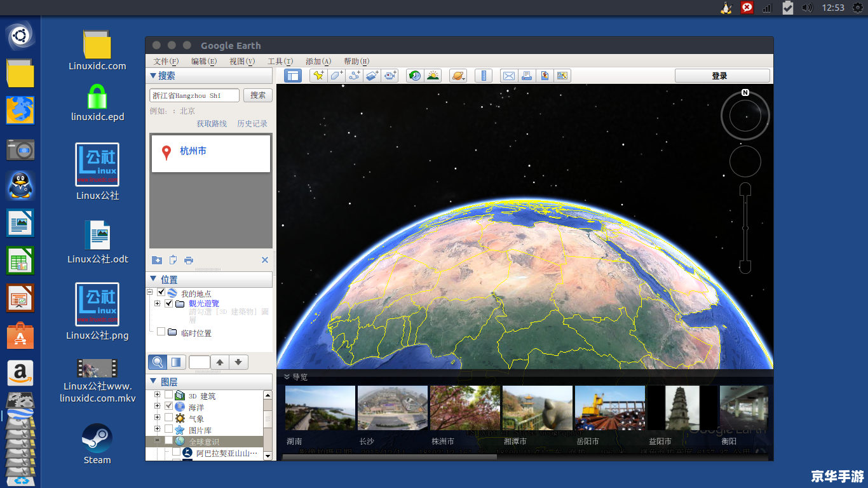868x488 pixels.
Task: Click the 历史记录 link
Action: tap(252, 123)
